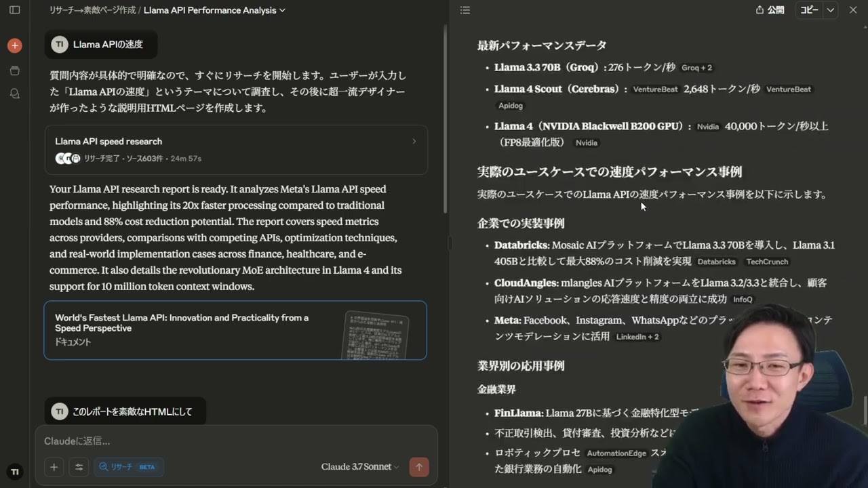Click the 公開 publish button

click(x=770, y=10)
